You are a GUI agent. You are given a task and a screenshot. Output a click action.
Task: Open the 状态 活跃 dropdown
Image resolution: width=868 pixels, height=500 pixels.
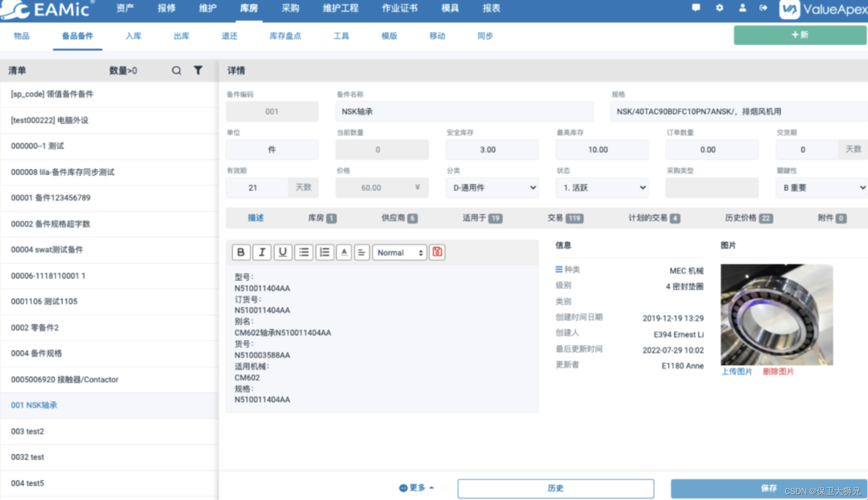click(x=602, y=187)
